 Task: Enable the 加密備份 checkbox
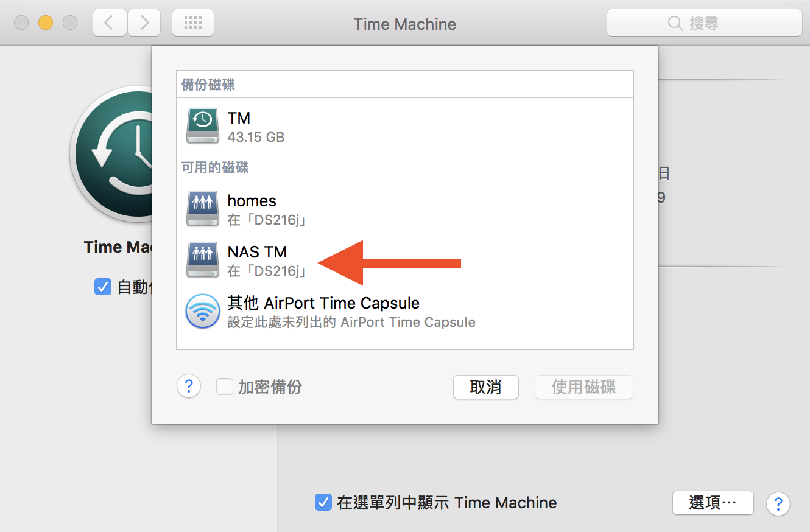(x=225, y=387)
